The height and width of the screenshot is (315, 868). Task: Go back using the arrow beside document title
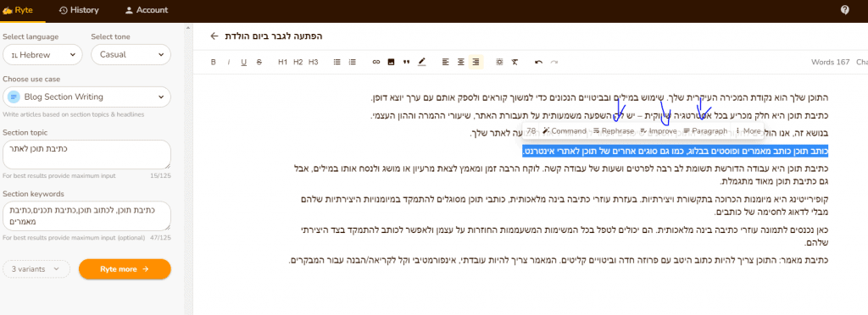(x=214, y=36)
